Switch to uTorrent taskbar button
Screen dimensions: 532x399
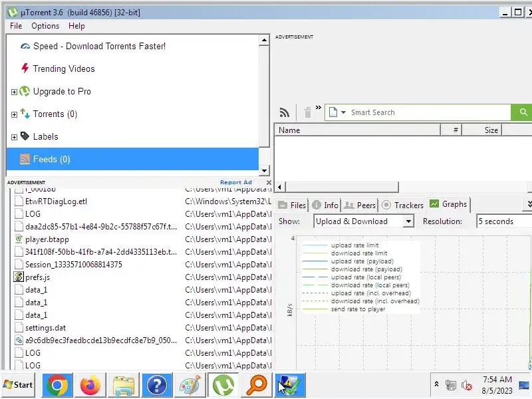223,385
